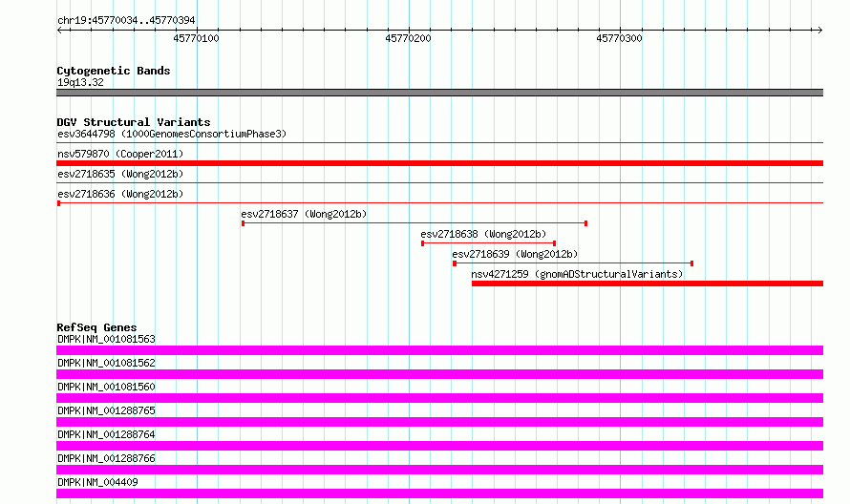This screenshot has height=504, width=850.
Task: Click the left arrowhead of the ruler
Action: pos(59,31)
